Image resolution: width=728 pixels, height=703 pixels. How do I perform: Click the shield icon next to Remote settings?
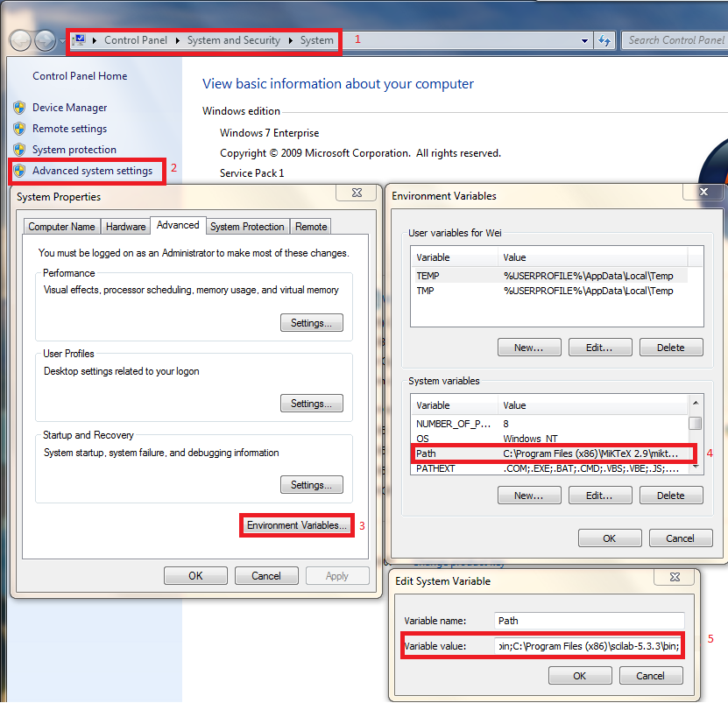[x=19, y=129]
